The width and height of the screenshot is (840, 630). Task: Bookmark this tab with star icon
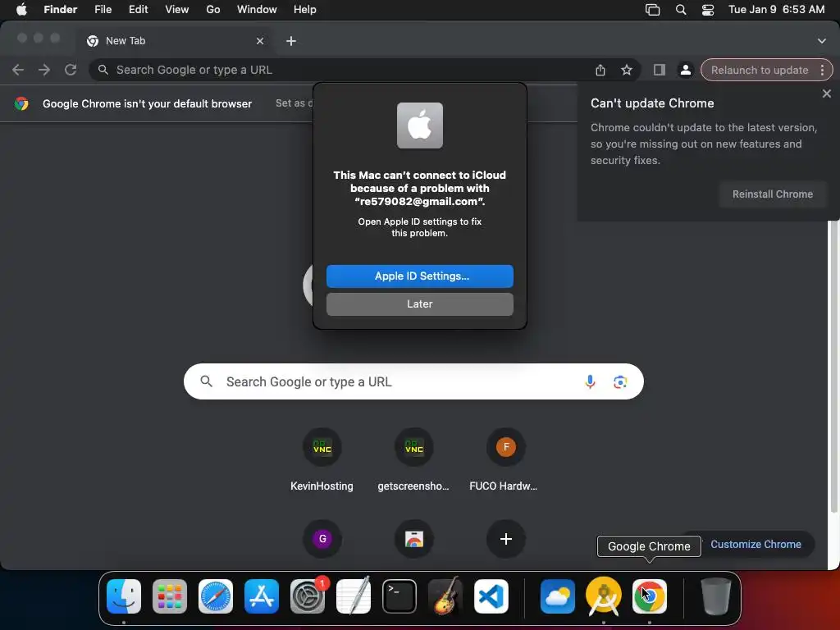click(626, 70)
